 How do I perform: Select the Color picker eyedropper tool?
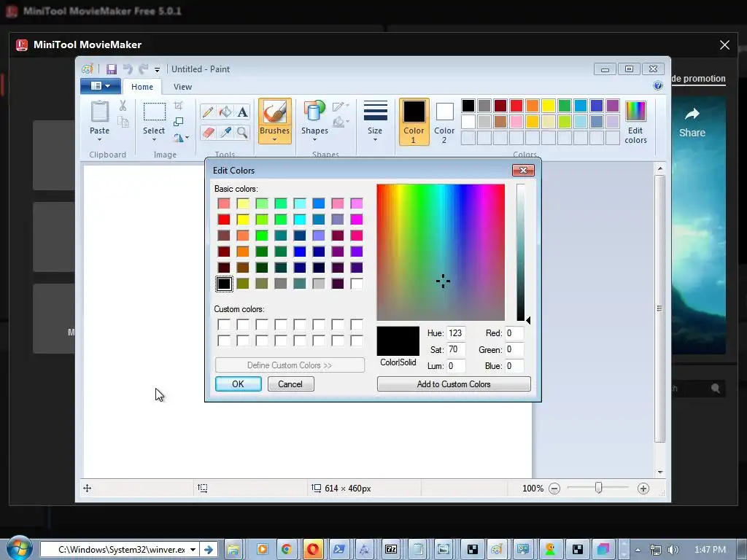225,132
